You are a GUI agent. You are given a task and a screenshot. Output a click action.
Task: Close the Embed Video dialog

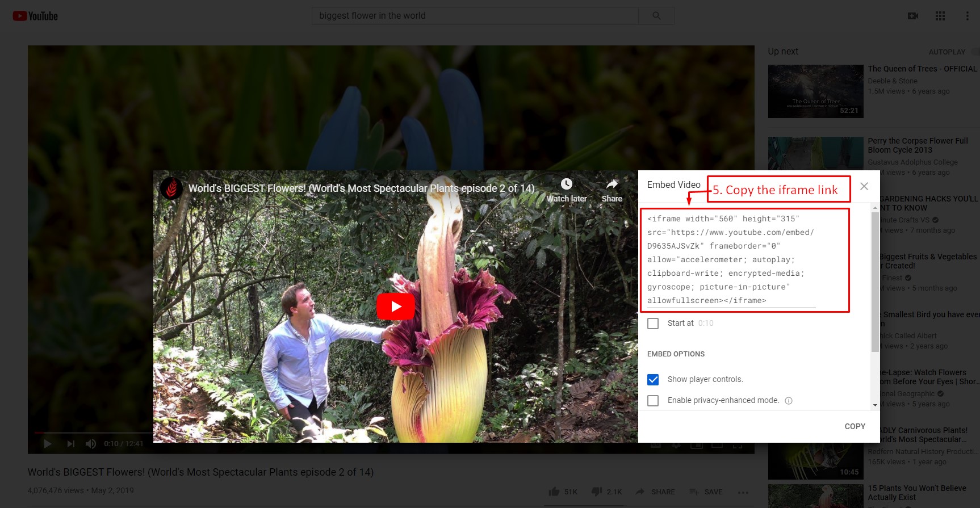coord(864,186)
